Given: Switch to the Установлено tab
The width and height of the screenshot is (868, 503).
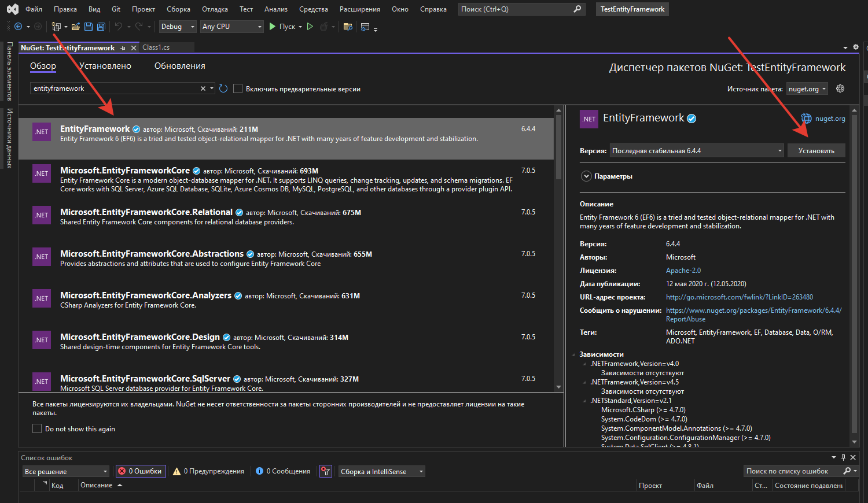Looking at the screenshot, I should [105, 66].
